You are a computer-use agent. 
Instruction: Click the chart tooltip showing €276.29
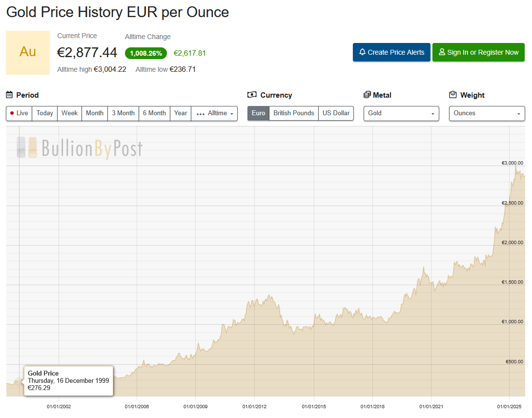tap(68, 381)
